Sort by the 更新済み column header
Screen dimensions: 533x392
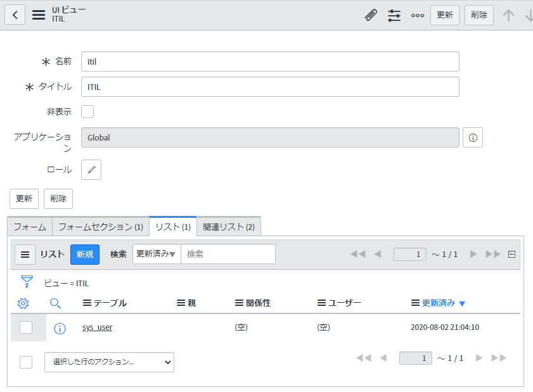tap(439, 303)
